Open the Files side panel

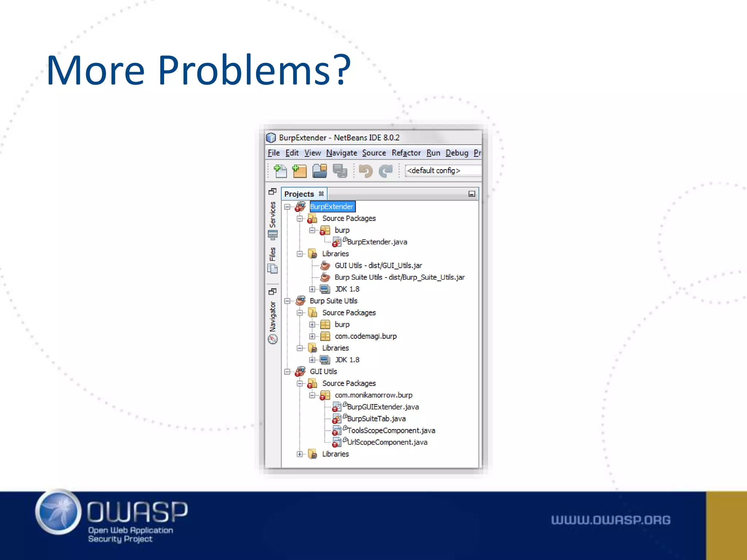click(x=272, y=254)
